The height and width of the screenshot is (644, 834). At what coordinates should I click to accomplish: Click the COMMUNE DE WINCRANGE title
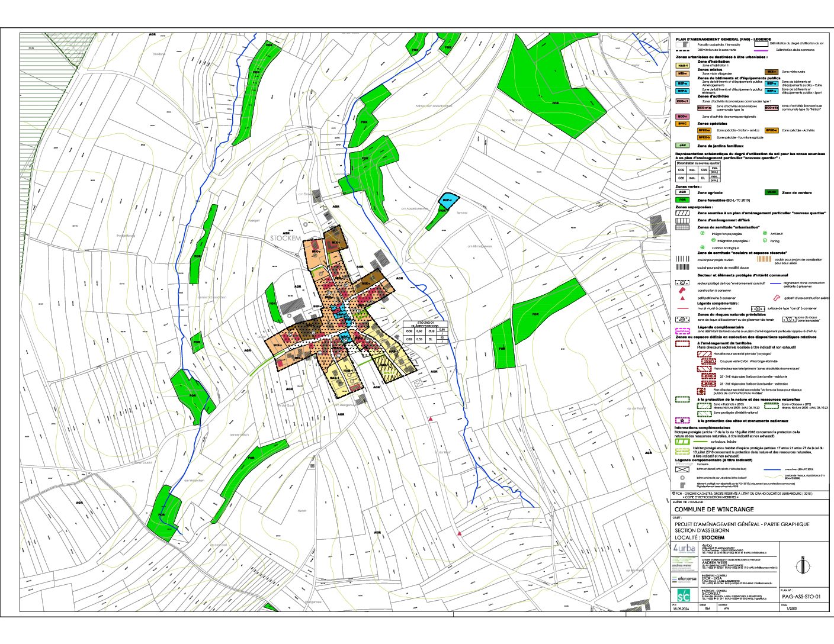714,509
